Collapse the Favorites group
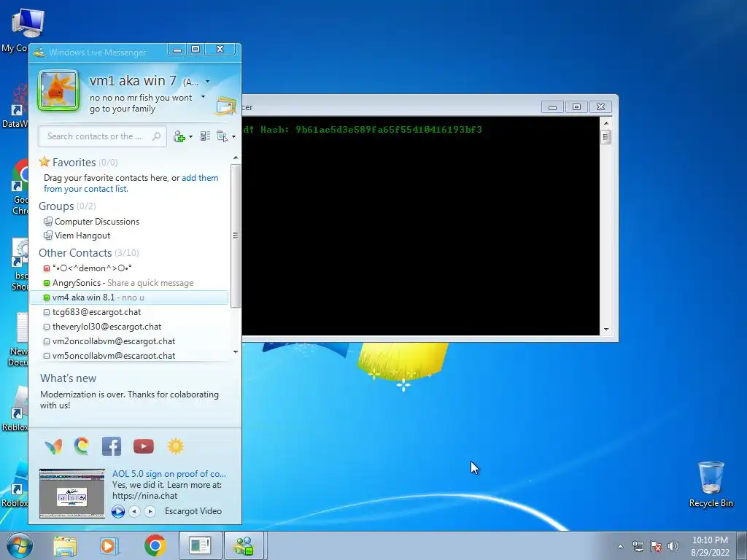This screenshot has width=747, height=560. 74,163
